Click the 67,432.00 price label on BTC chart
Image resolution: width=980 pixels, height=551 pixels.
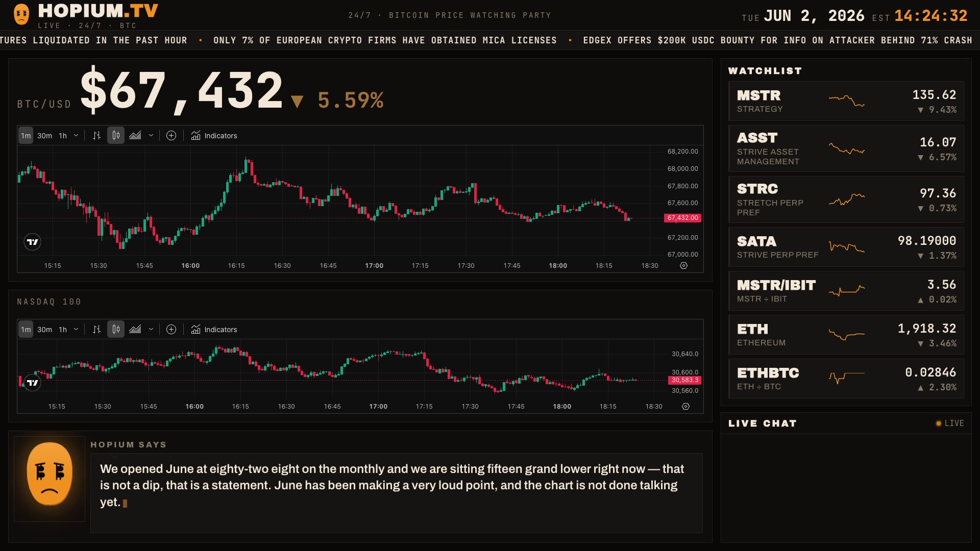[682, 218]
